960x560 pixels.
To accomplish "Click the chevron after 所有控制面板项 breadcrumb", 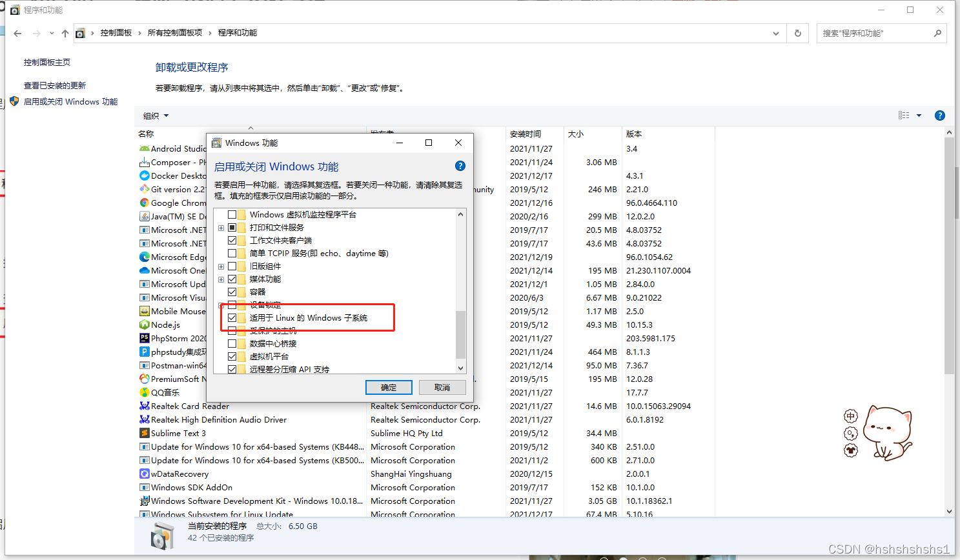I will tap(210, 33).
